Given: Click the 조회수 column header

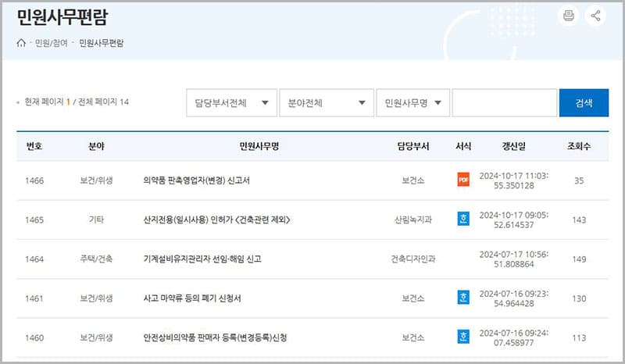Looking at the screenshot, I should (x=579, y=146).
